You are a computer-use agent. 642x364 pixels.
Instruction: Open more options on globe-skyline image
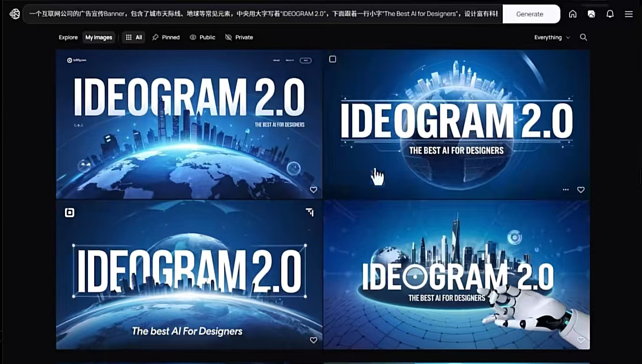[566, 190]
